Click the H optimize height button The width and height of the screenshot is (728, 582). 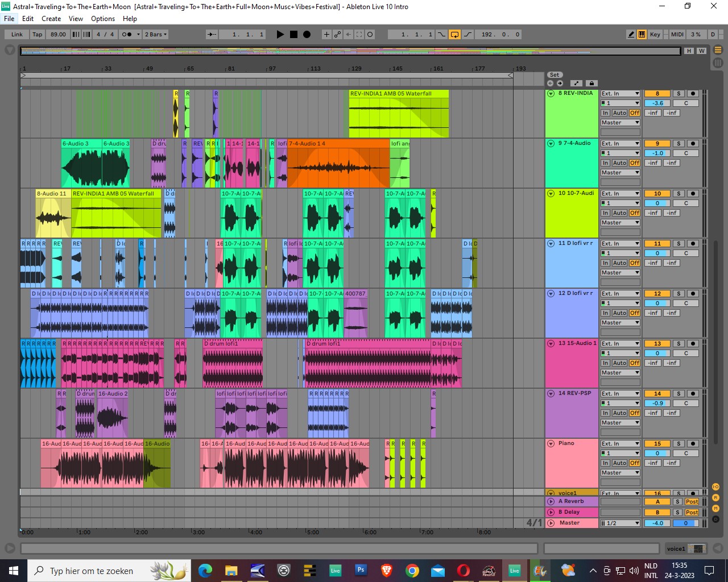point(689,51)
